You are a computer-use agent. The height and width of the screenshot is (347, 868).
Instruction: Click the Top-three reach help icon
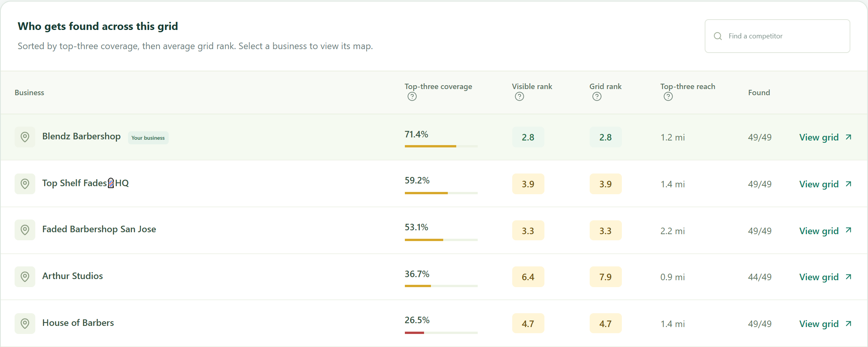click(x=668, y=97)
